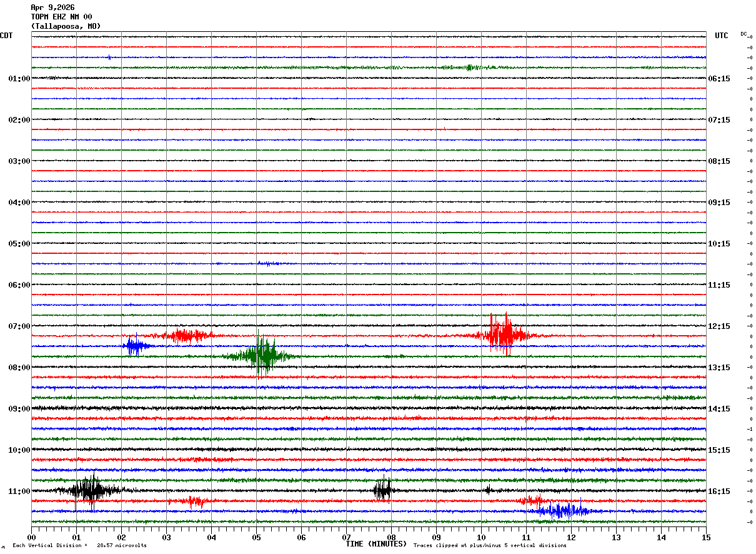Viewport: 756px width, 554px height.
Task: Click the 08:15 UTC time label
Action: 719,161
